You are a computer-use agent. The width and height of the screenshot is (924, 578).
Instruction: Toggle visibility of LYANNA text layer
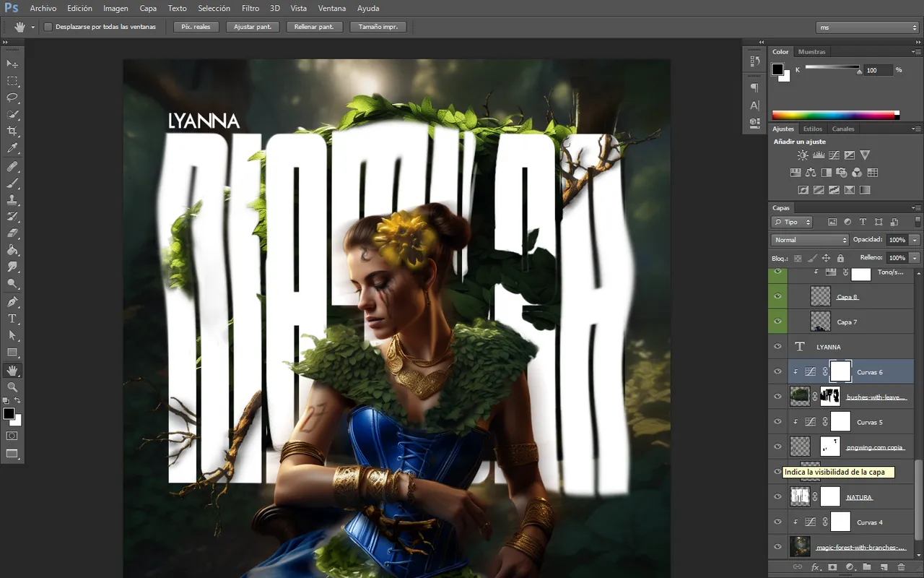[777, 346]
